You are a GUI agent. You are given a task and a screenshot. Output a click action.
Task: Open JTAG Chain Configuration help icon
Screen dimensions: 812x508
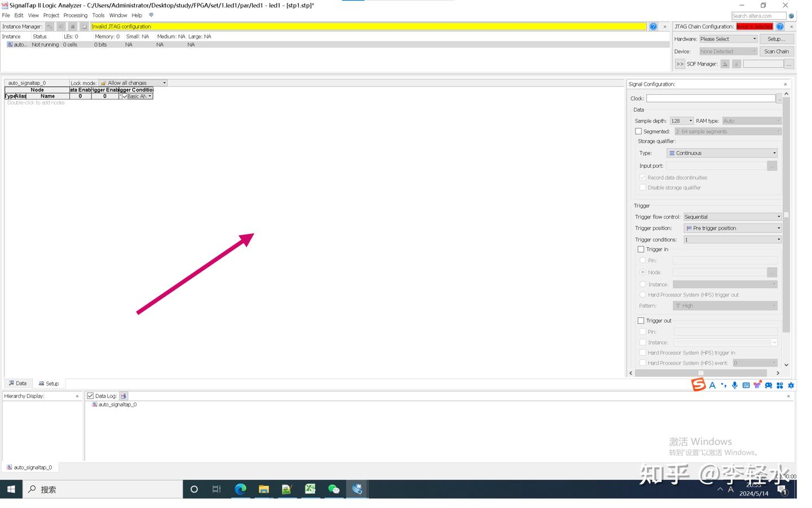coord(780,27)
